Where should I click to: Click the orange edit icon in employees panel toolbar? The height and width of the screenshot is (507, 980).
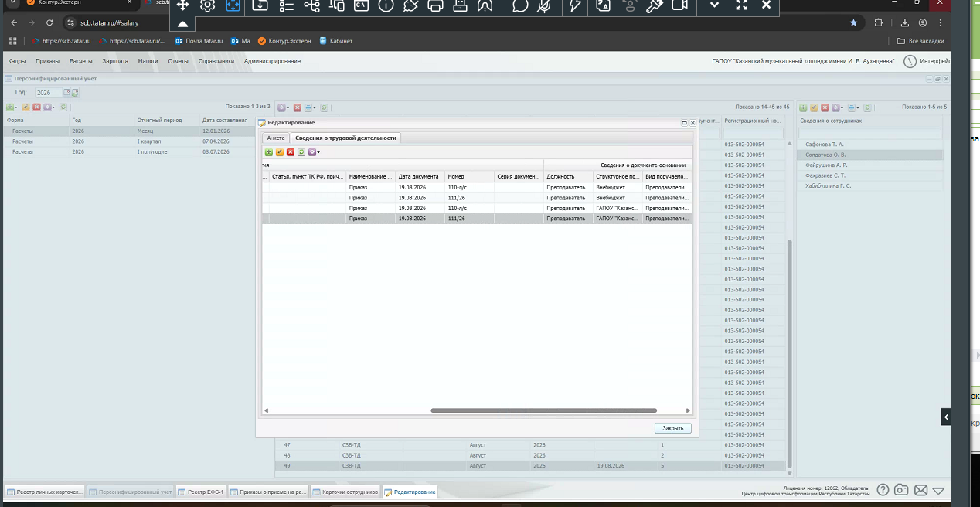(x=814, y=107)
